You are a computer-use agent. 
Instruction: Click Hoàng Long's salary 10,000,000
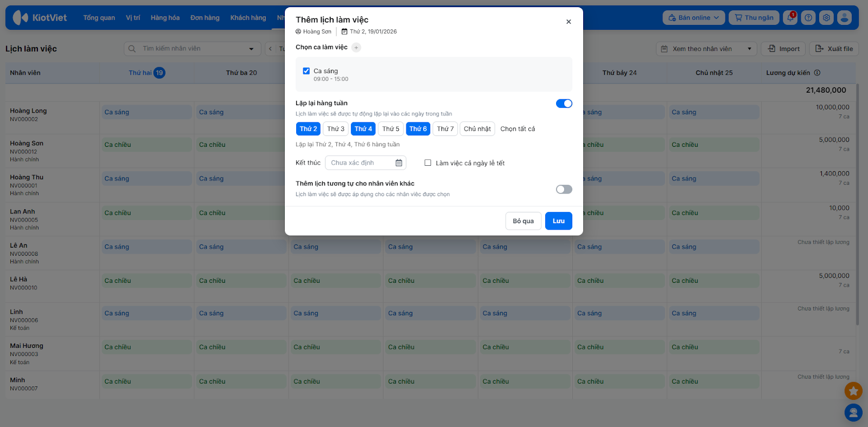833,107
